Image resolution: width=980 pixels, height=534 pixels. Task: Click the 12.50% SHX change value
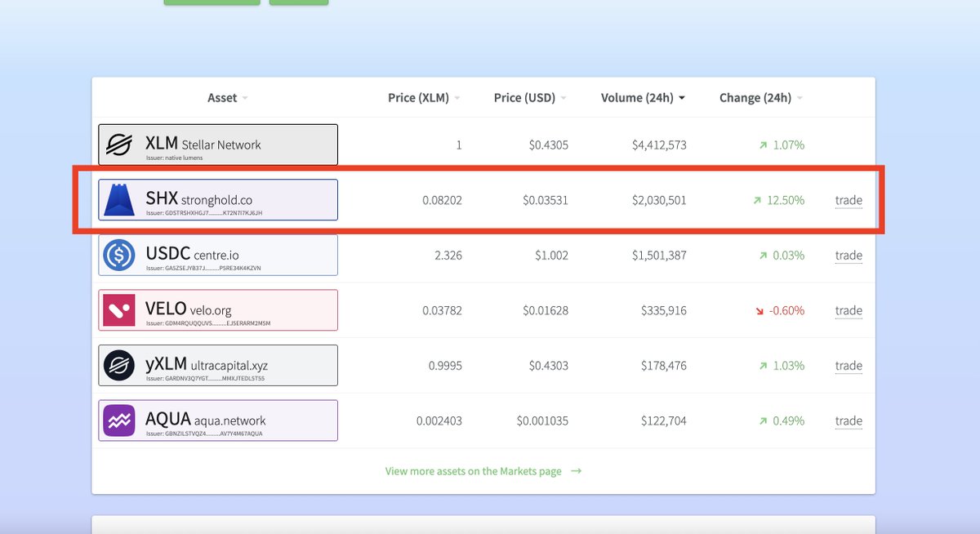point(786,200)
